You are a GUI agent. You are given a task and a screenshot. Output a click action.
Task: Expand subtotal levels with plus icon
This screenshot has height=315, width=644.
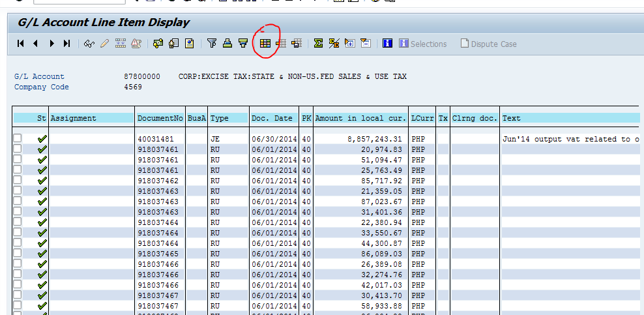[x=350, y=43]
